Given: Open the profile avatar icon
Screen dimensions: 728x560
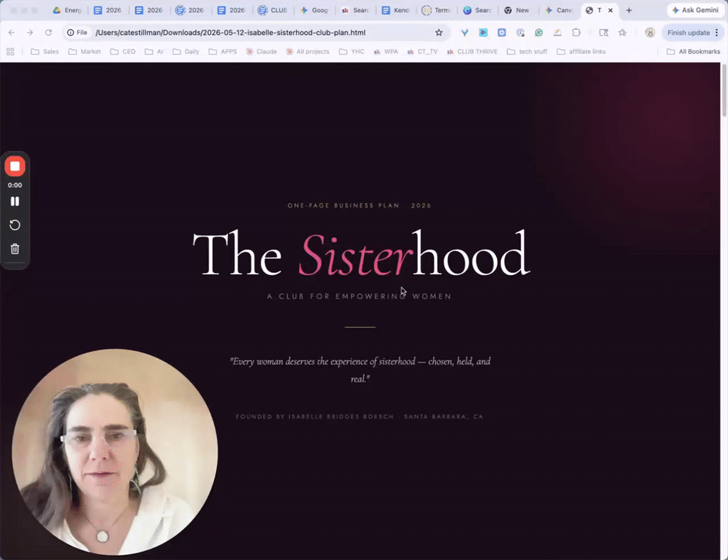Looking at the screenshot, I should click(650, 33).
